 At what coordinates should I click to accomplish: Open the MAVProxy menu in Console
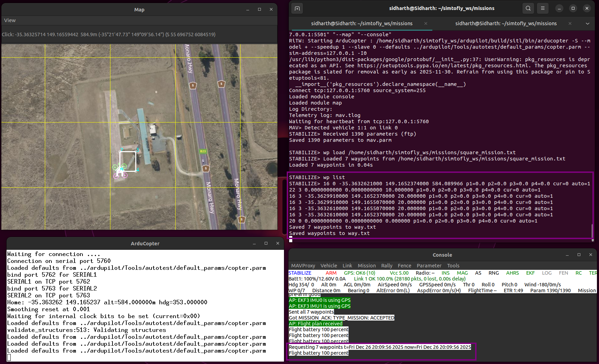pyautogui.click(x=303, y=266)
